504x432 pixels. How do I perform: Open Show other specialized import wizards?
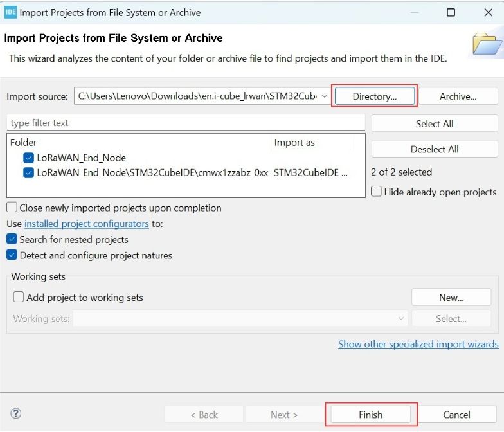418,344
